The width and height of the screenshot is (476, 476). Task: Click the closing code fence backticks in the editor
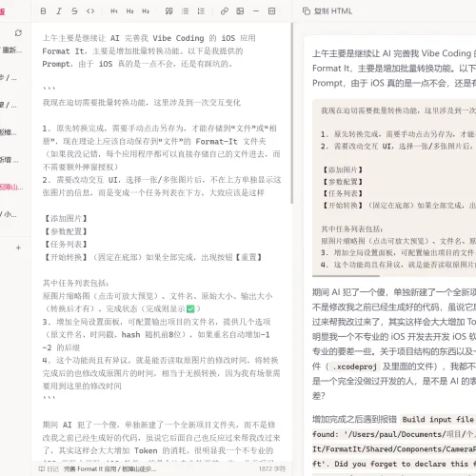click(x=50, y=398)
